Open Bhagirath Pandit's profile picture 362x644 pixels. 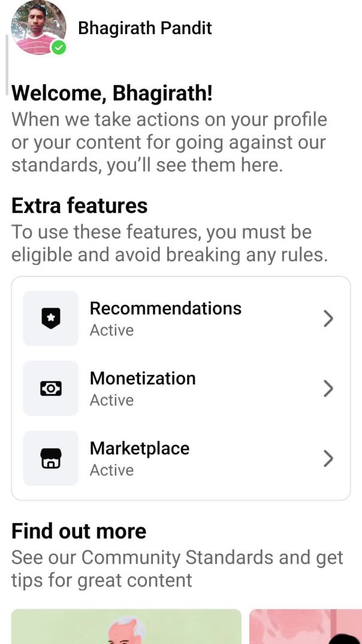click(37, 27)
